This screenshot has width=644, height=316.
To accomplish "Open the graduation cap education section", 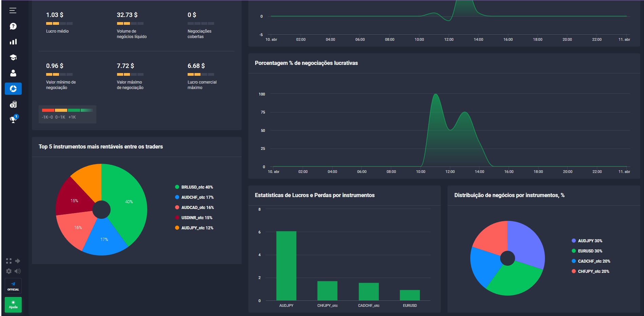I will (13, 57).
